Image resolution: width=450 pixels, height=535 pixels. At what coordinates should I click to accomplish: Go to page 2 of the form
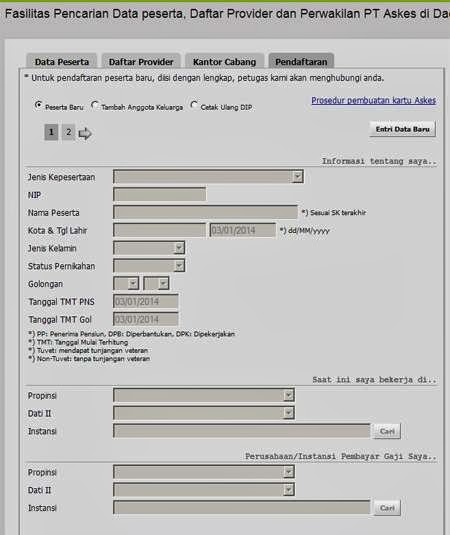point(69,132)
